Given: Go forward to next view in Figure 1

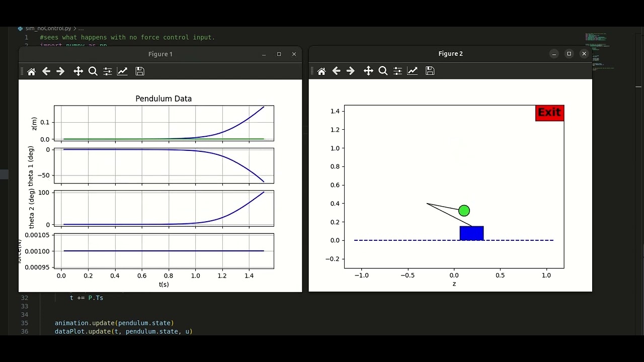Looking at the screenshot, I should 60,71.
